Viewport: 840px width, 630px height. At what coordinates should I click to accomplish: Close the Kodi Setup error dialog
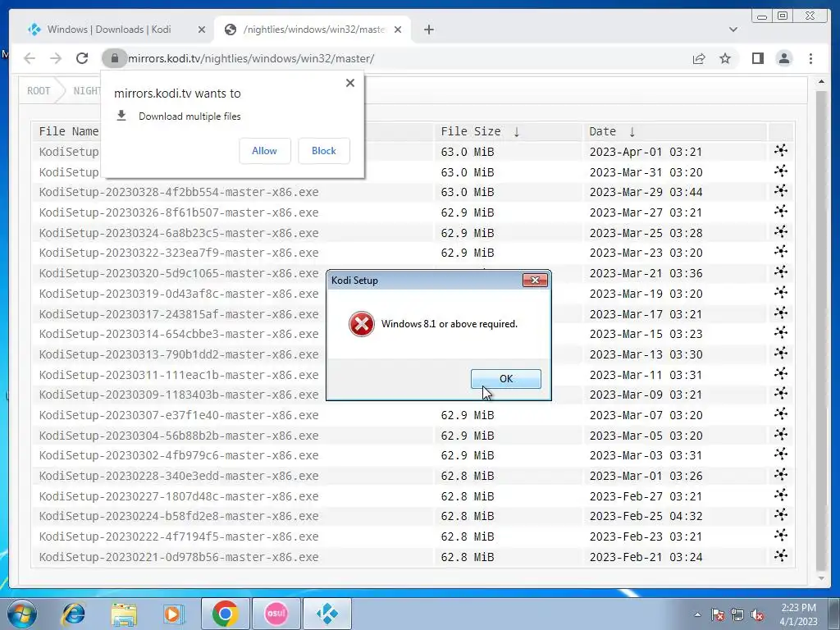click(x=535, y=281)
